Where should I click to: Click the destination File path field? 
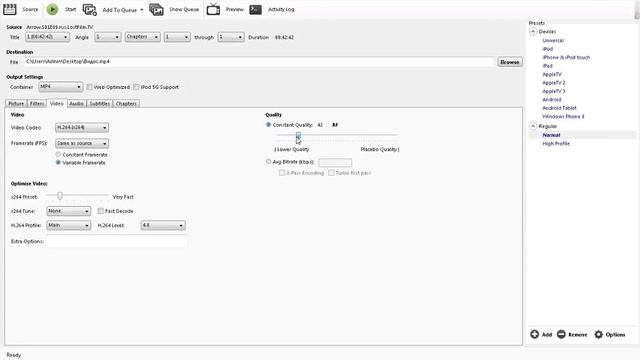259,62
